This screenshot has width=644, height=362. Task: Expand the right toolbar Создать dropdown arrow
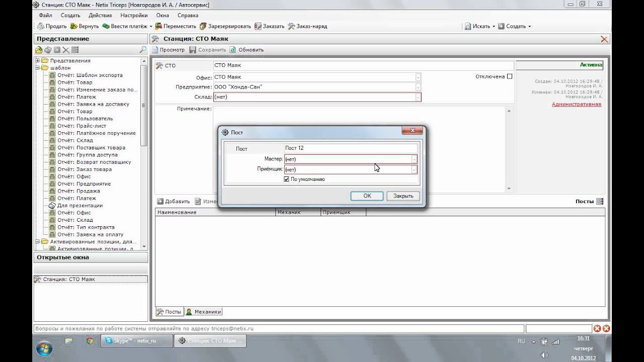(x=529, y=26)
